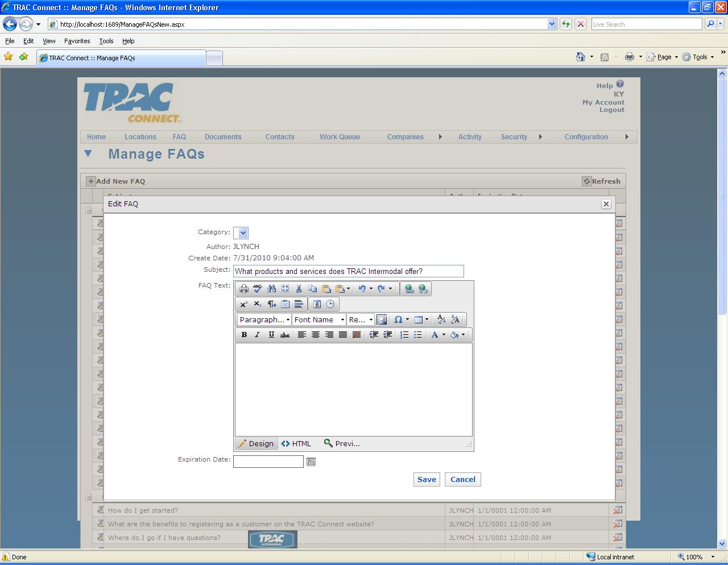Switch to the HTML tab
The image size is (728, 565).
point(296,443)
